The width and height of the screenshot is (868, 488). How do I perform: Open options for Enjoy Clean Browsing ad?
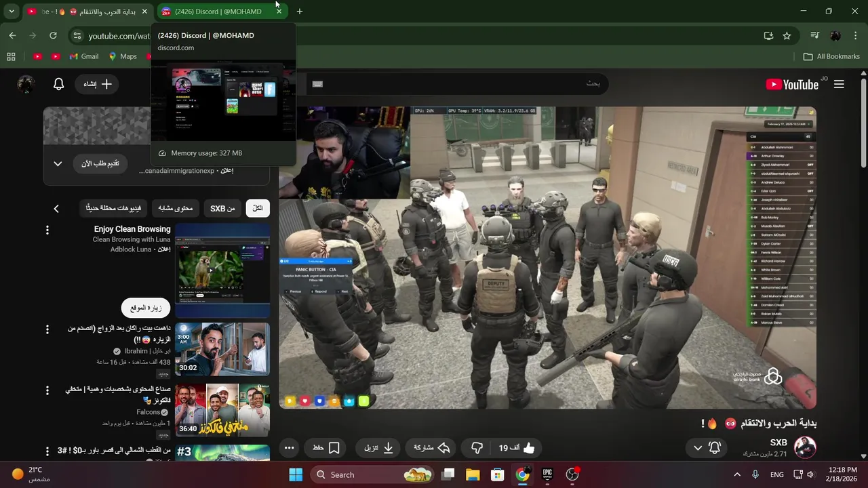click(x=47, y=230)
